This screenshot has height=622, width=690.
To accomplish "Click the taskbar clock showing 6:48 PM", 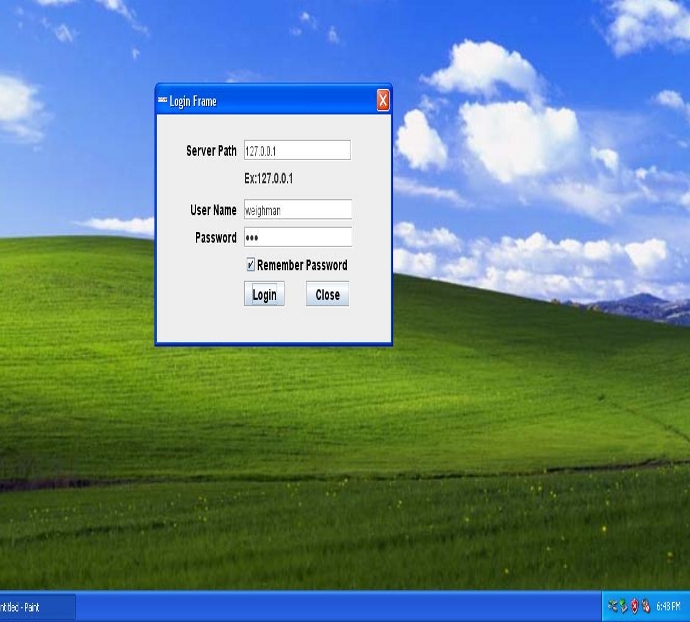I will [668, 607].
